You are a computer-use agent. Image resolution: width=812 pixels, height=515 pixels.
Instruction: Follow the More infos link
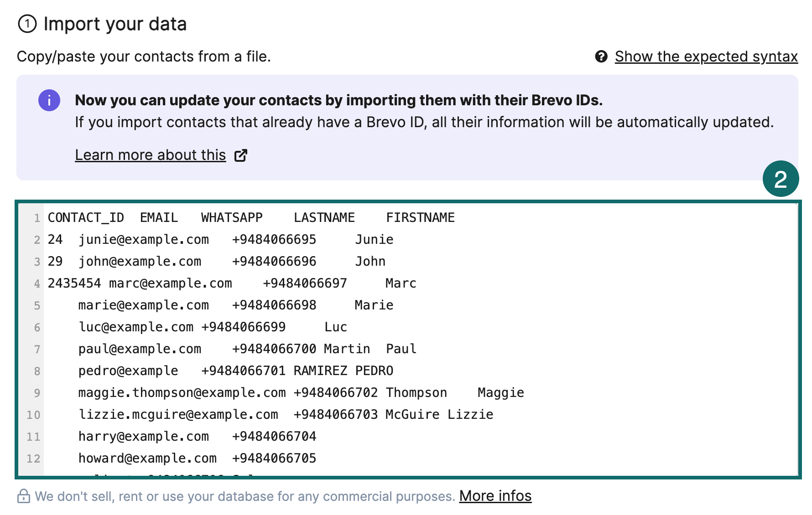[495, 496]
